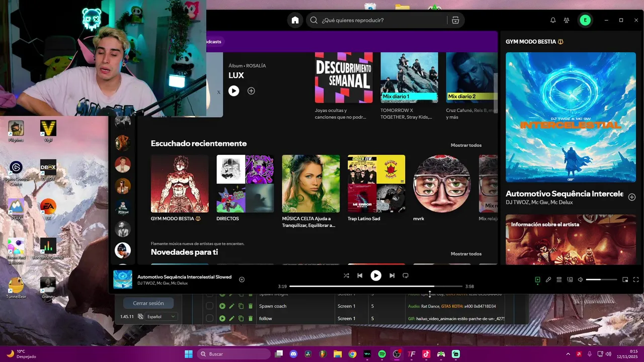644x362 pixels.
Task: Toggle repeat mode
Action: pos(406,276)
